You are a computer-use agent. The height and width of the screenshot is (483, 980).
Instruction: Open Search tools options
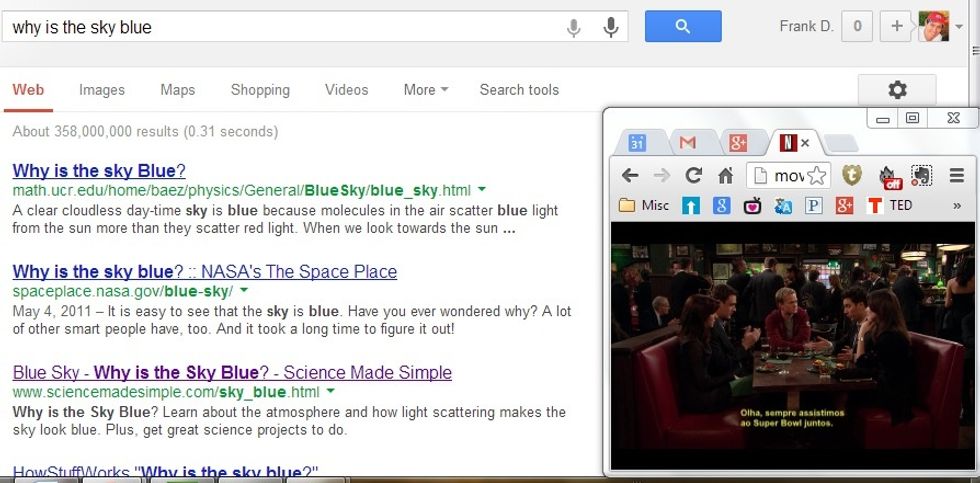pos(519,90)
